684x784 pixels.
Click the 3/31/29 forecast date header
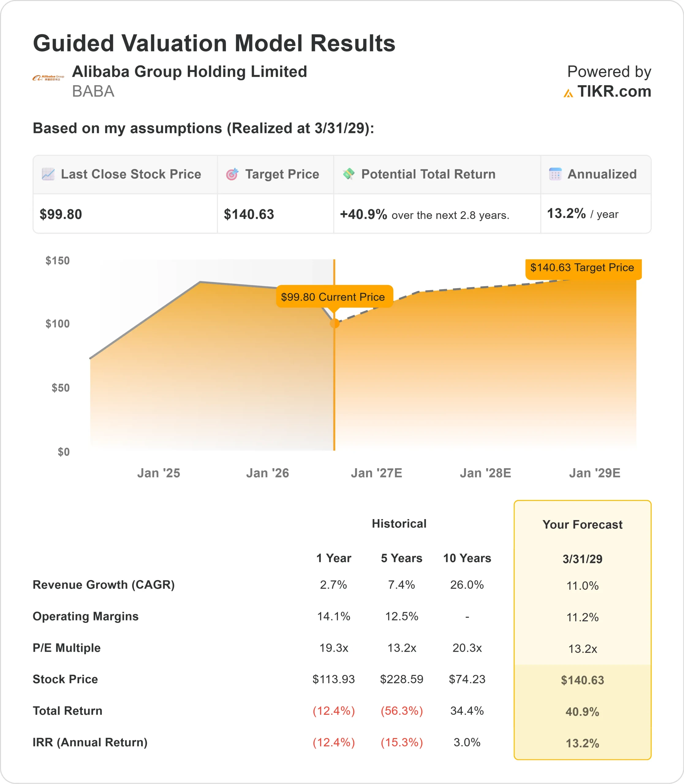[583, 559]
